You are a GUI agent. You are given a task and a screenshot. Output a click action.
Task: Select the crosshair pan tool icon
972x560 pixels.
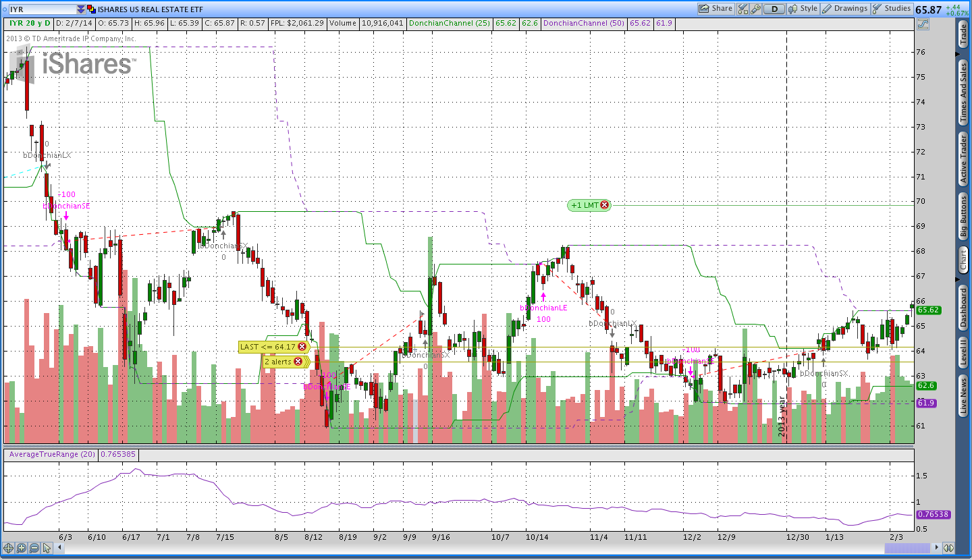[x=9, y=549]
